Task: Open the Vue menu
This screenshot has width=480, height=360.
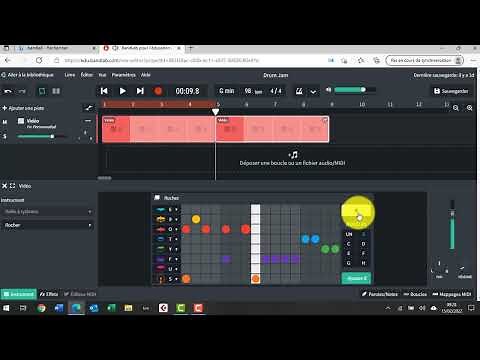Action: 102,75
